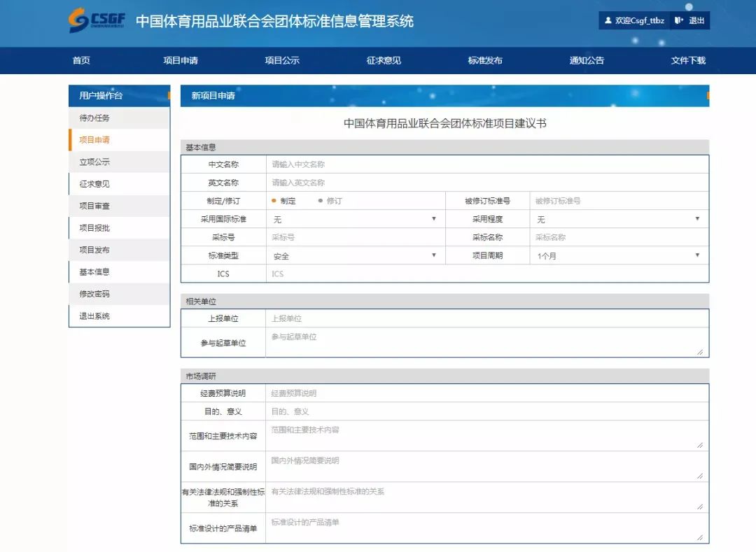The height and width of the screenshot is (552, 756).
Task: Click the 参与起草单位 text area
Action: point(487,343)
